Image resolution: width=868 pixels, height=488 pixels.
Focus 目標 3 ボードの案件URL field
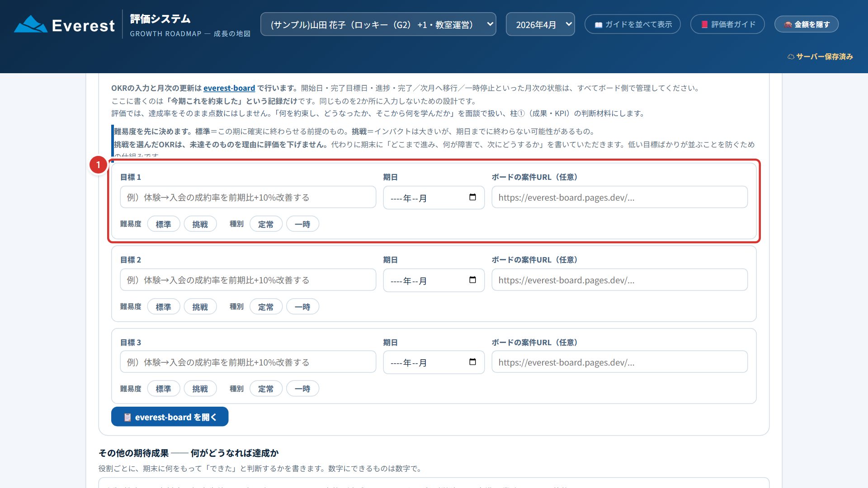click(x=619, y=362)
